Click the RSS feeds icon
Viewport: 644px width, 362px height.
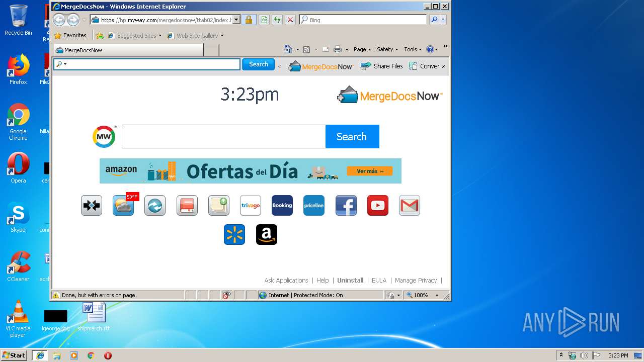tap(306, 49)
